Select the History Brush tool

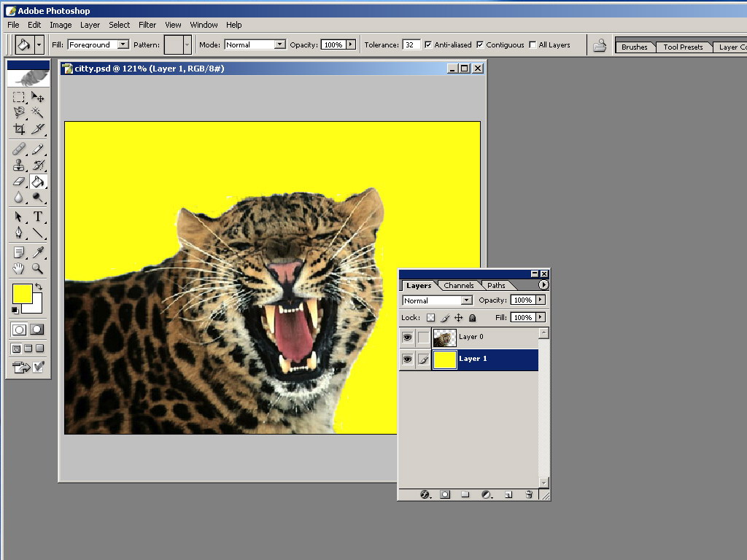click(x=37, y=166)
